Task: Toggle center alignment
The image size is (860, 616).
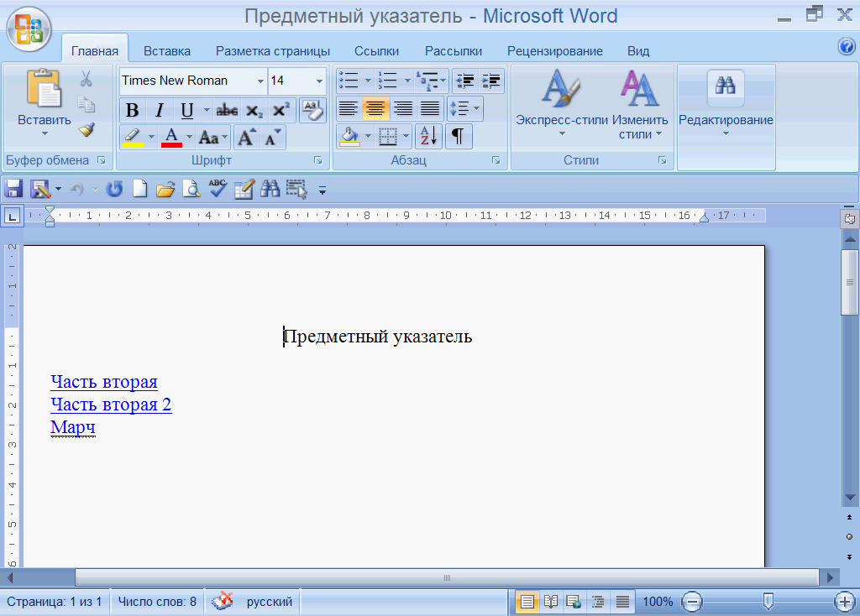Action: (x=375, y=108)
